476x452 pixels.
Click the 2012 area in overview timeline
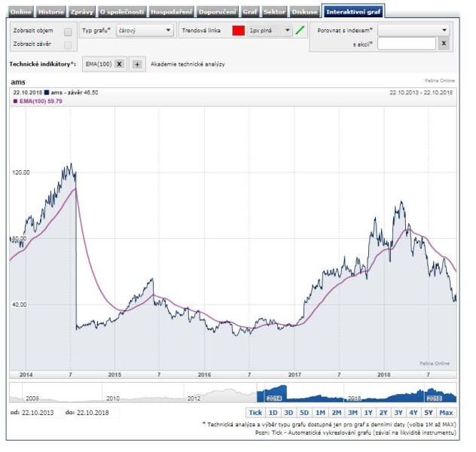[x=194, y=395]
